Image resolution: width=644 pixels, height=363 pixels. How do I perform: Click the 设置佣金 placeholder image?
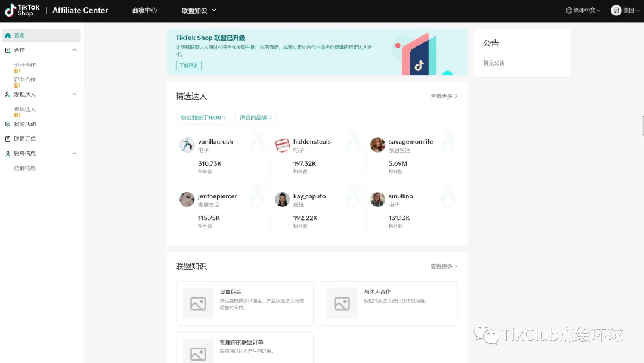[198, 304]
